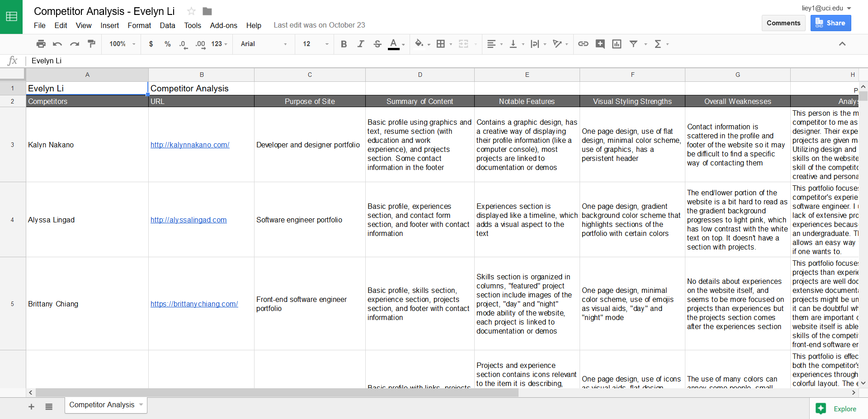868x419 pixels.
Task: Hide the menus with the collapse arrow
Action: (x=842, y=44)
